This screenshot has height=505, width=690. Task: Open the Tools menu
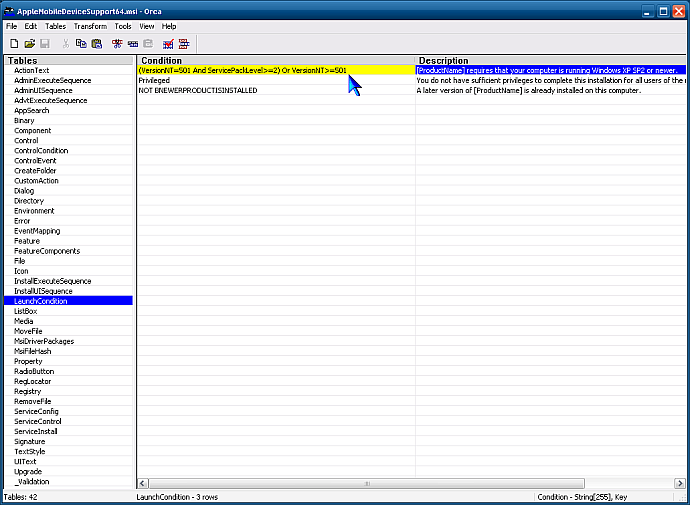pyautogui.click(x=123, y=26)
